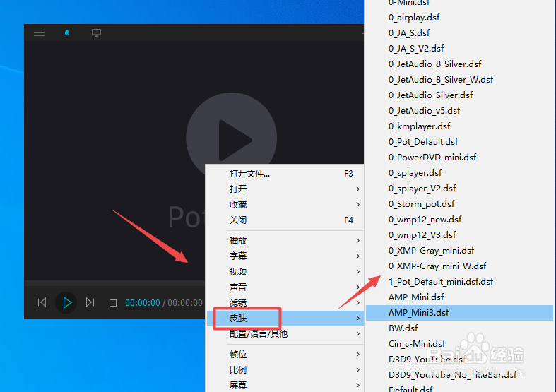This screenshot has height=392, width=556.
Task: Select skin 0_JA_S.dsf
Action: pos(459,33)
